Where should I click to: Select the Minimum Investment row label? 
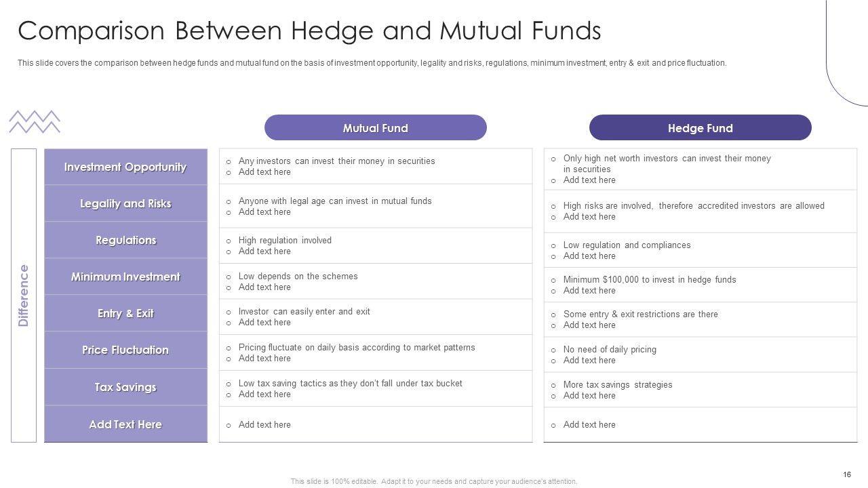[125, 277]
